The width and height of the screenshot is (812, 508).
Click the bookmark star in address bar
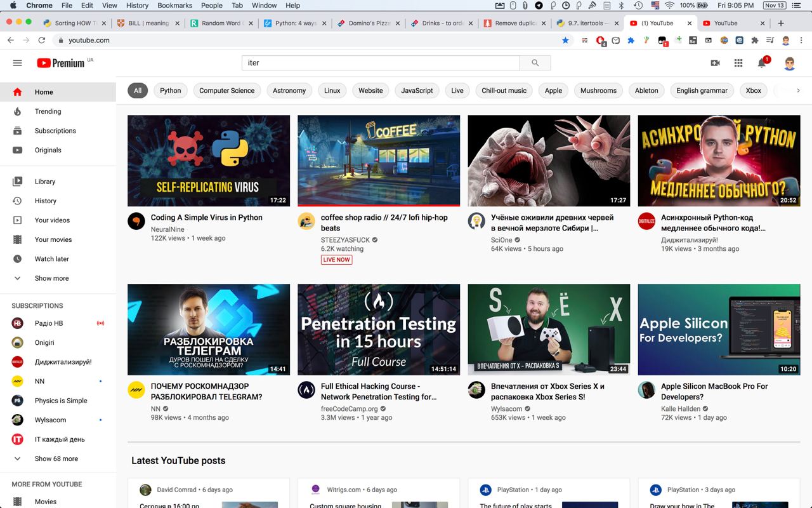coord(565,40)
